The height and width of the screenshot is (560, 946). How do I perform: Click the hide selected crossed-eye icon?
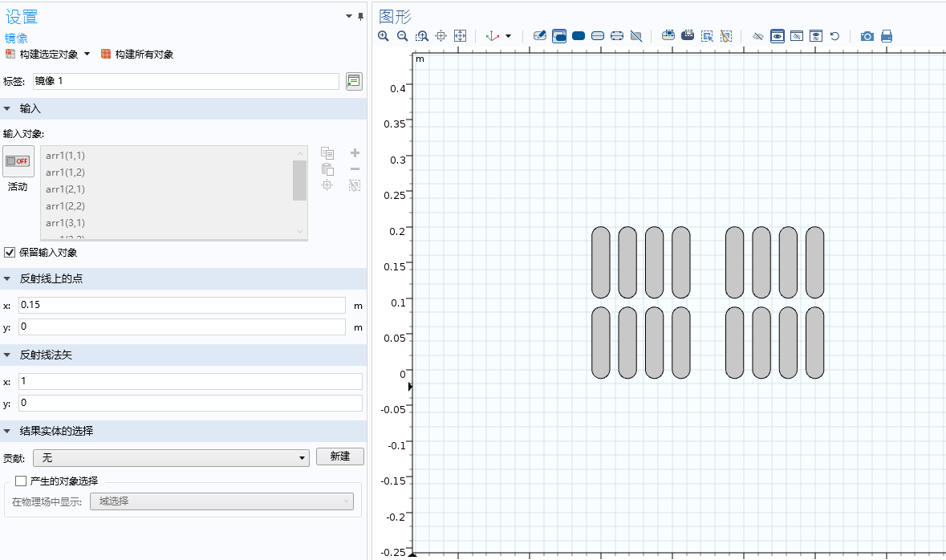pyautogui.click(x=758, y=36)
